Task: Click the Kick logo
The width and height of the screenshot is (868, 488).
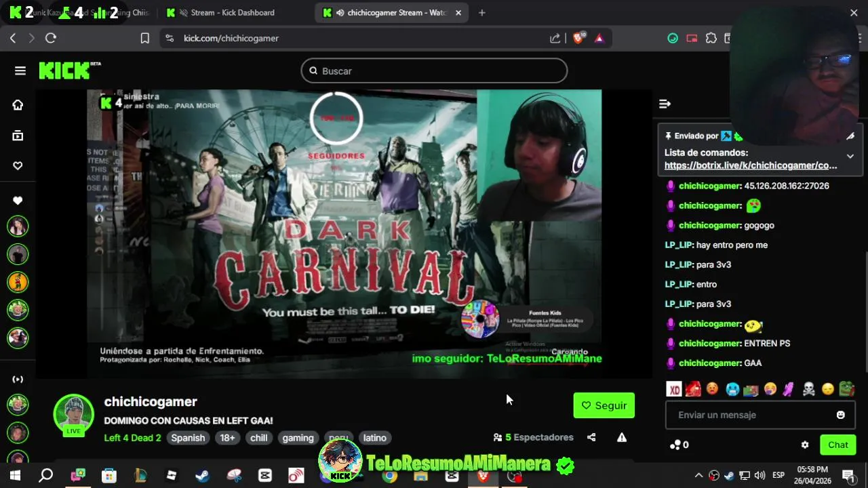Action: [69, 70]
